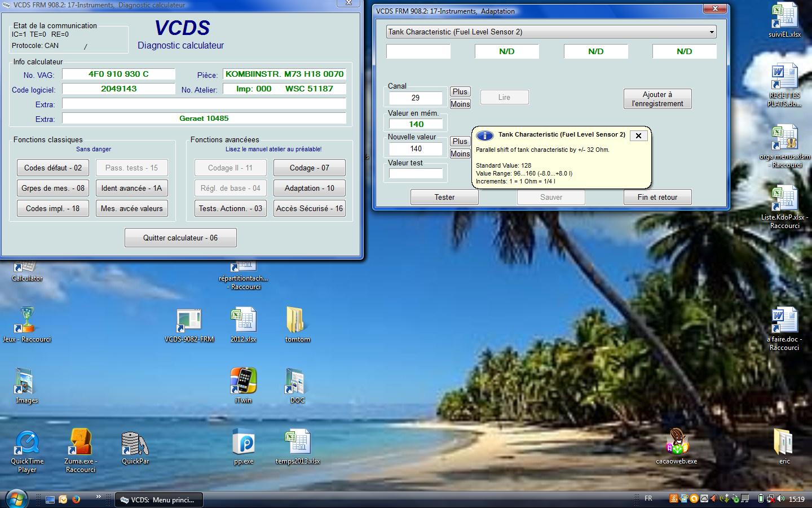Open cacaoweb.exe desktop icon
The image size is (812, 508).
[676, 443]
